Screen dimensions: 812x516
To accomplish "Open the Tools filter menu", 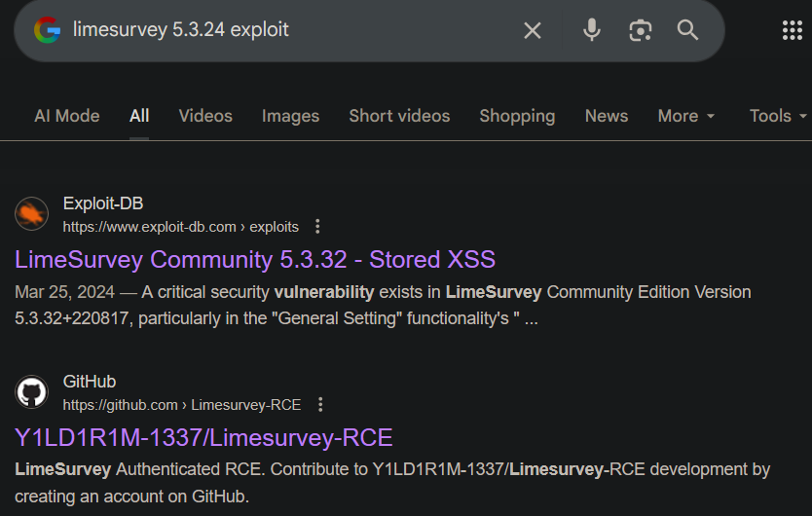I will 777,116.
